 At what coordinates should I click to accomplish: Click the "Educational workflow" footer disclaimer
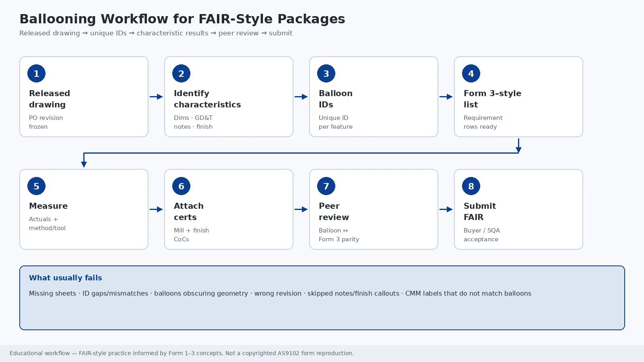coord(182,353)
